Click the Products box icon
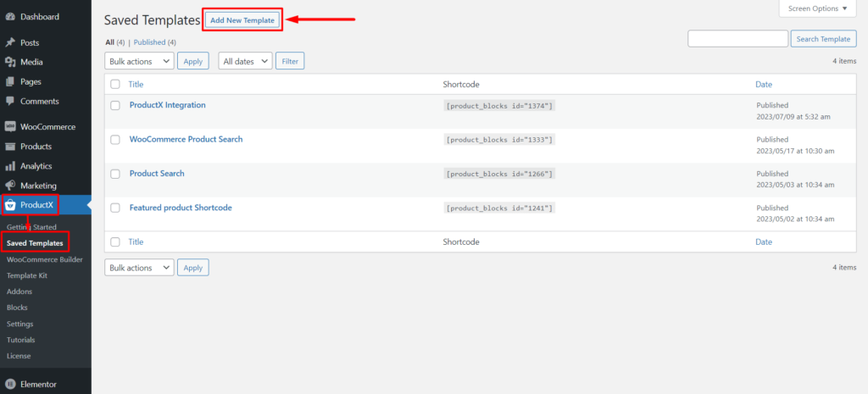Screen dimensions: 868x394 (10, 146)
